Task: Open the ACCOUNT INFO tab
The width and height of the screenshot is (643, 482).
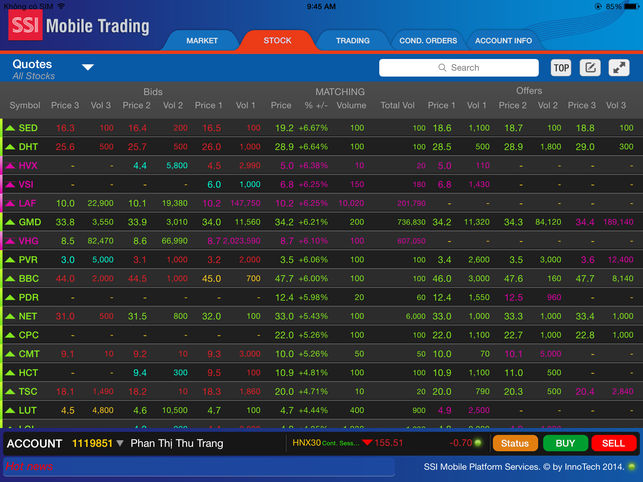Action: pos(503,41)
